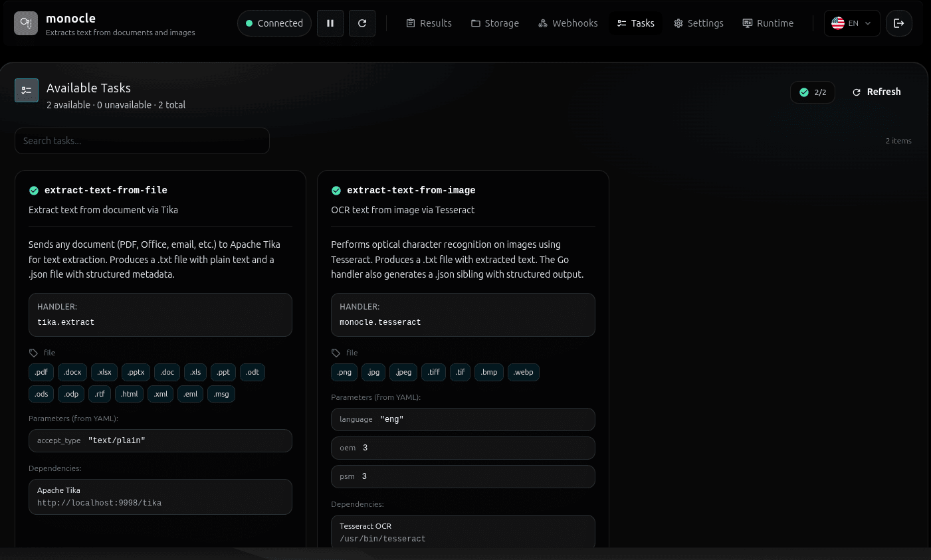Click the .jpeg extension tag
931x560 pixels.
coord(403,373)
